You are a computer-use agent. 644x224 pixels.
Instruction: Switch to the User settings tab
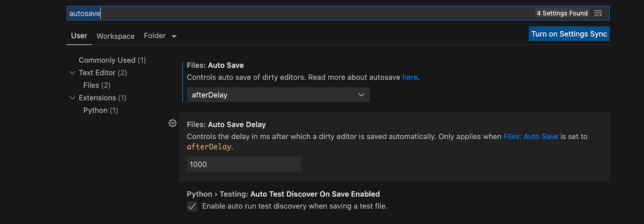79,36
